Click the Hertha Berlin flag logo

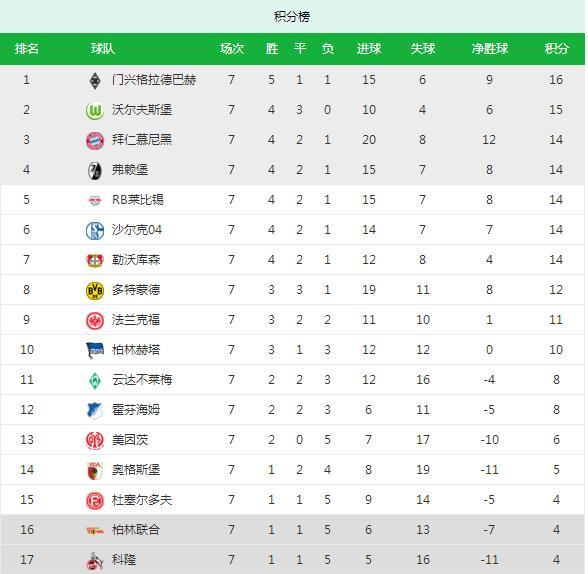[95, 350]
